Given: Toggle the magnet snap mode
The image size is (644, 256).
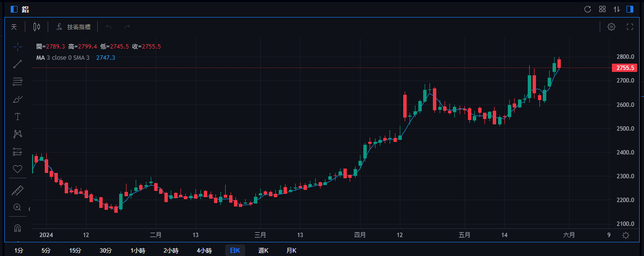Looking at the screenshot, I should point(18,228).
